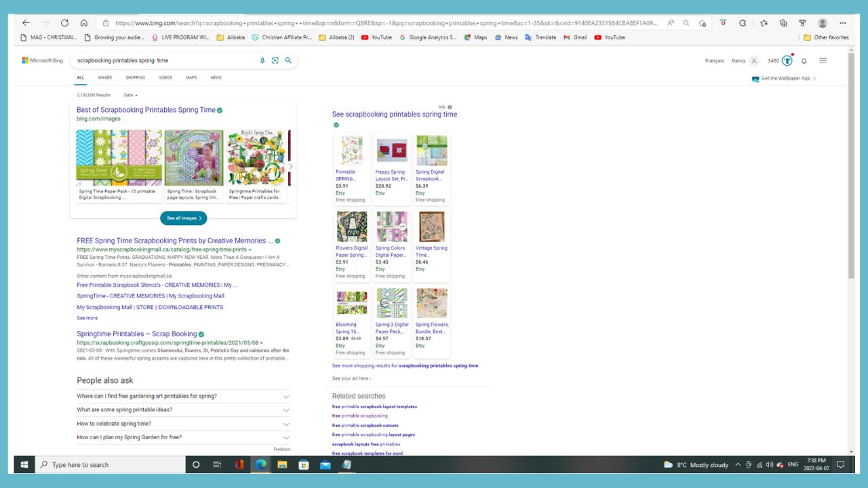Click the See all images button
The image size is (868, 488).
[x=184, y=218]
